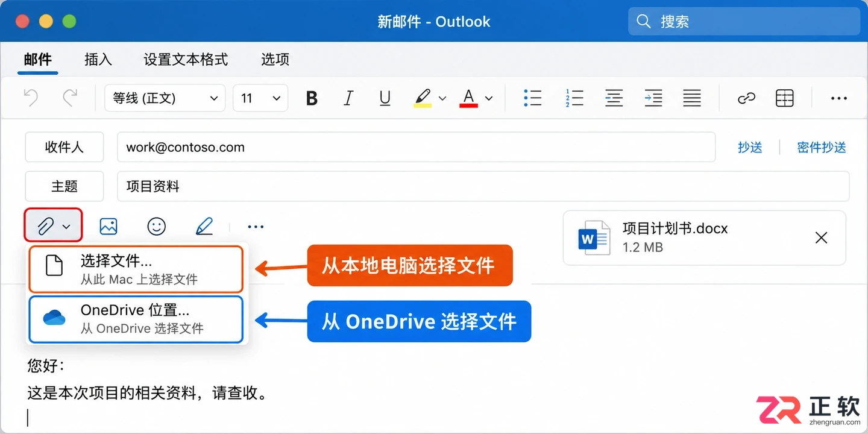Insert a numbered list
Viewport: 868px width, 434px height.
(574, 98)
